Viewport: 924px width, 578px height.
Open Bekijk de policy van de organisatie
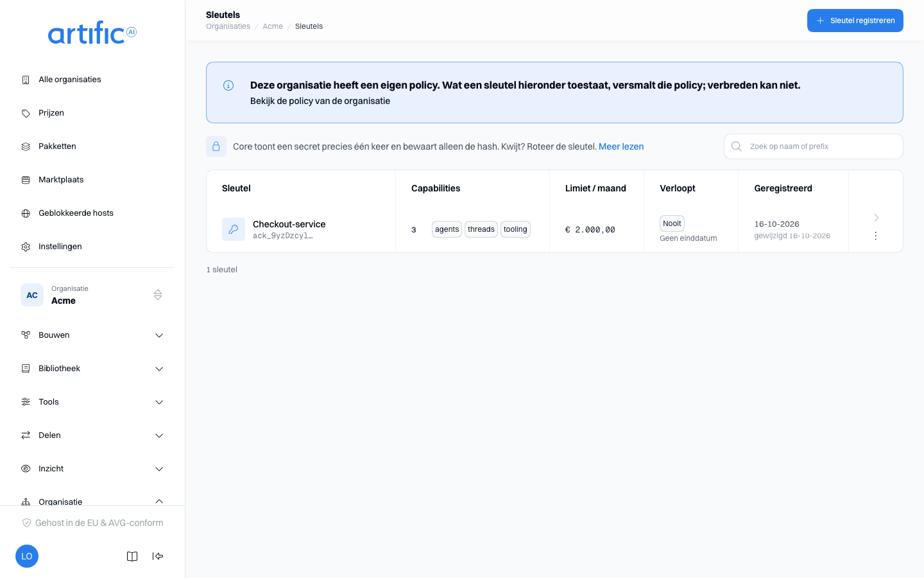(x=320, y=101)
